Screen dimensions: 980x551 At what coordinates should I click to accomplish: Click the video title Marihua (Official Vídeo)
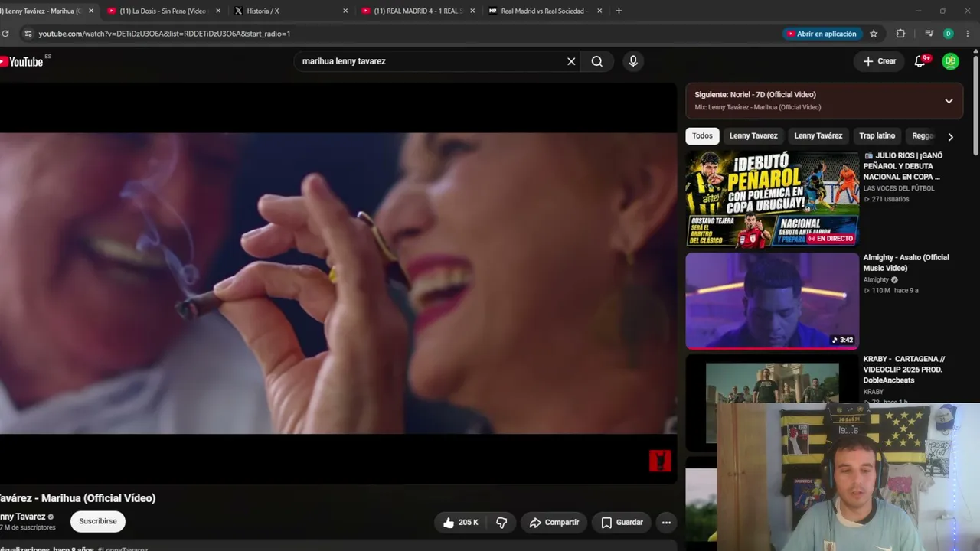78,498
